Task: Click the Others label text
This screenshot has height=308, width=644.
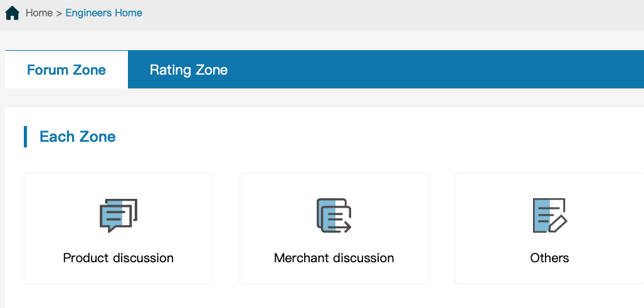Action: (x=549, y=258)
